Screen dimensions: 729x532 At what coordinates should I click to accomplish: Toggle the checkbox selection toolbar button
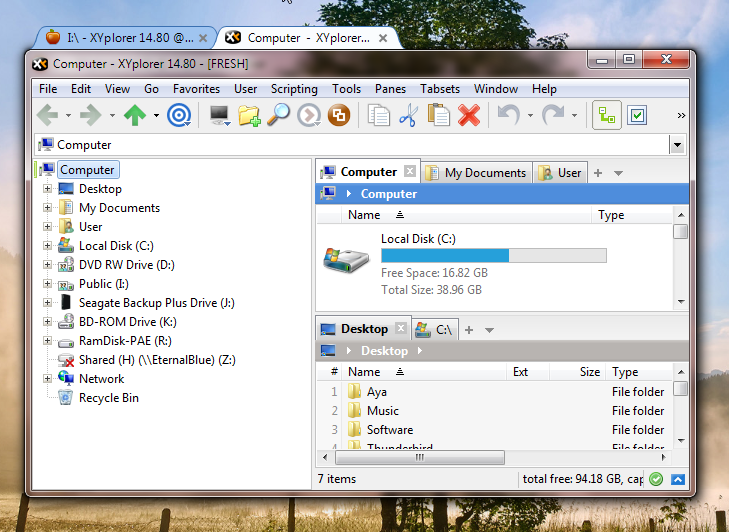pyautogui.click(x=637, y=116)
